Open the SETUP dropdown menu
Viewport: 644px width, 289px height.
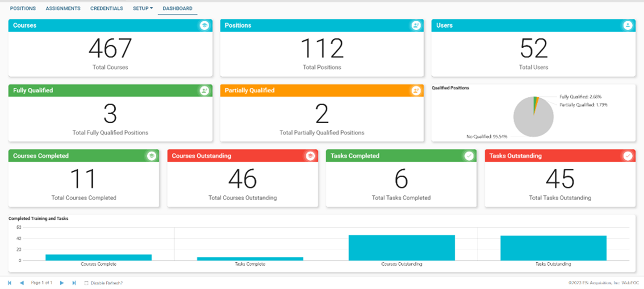click(x=142, y=8)
